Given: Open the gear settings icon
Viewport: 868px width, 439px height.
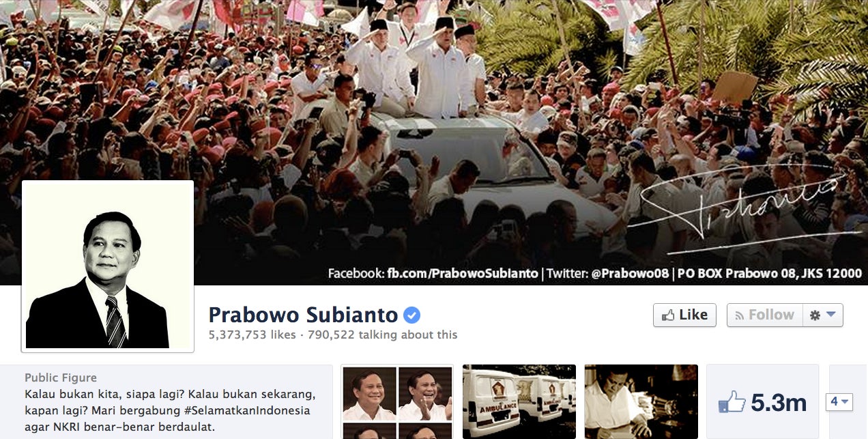Looking at the screenshot, I should tap(815, 315).
